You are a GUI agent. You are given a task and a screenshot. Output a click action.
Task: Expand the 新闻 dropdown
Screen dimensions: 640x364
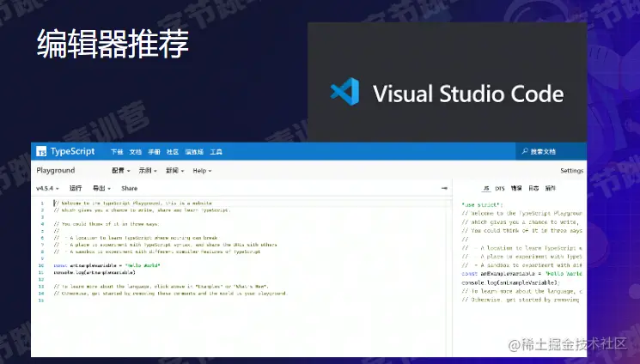pyautogui.click(x=174, y=171)
